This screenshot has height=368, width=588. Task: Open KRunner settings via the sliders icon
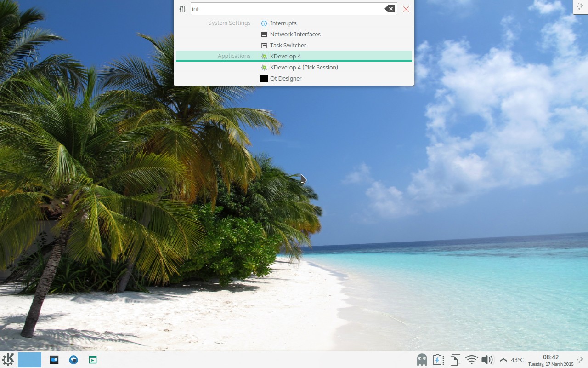point(182,9)
